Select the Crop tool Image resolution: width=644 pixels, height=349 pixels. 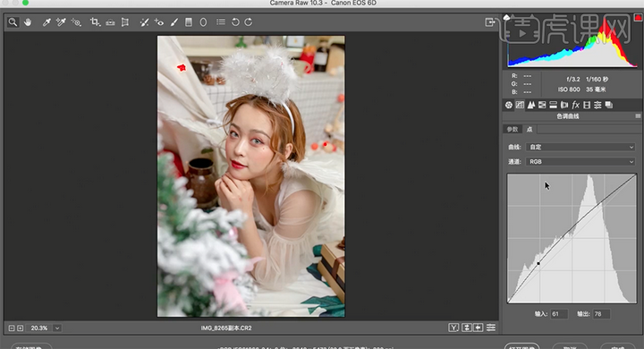point(95,22)
